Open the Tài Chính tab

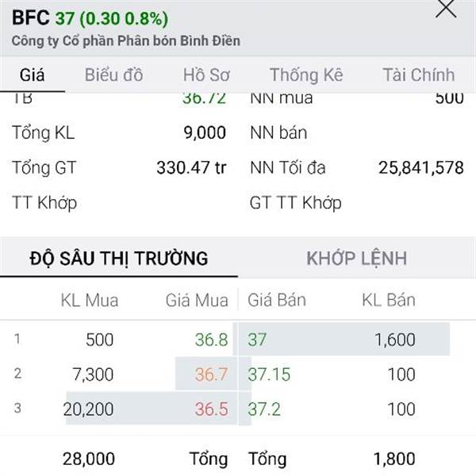point(419,75)
